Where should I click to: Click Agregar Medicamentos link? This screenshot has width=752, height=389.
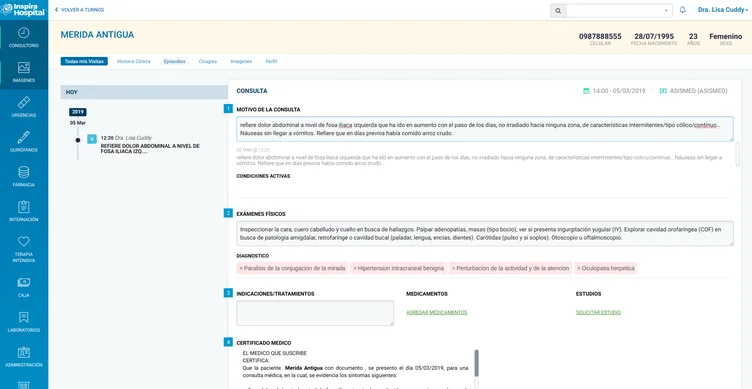point(436,312)
